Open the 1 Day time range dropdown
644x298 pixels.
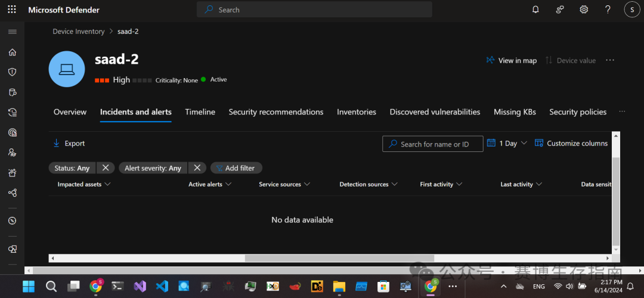pos(507,143)
